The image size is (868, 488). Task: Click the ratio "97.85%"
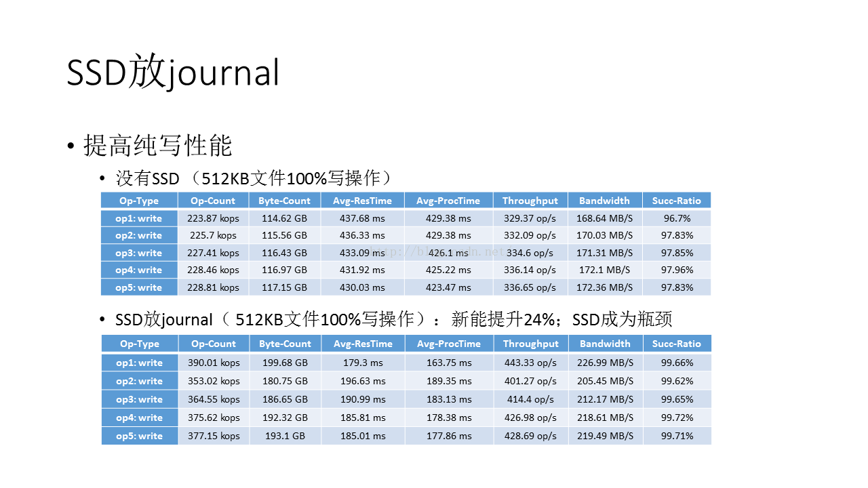tap(677, 253)
